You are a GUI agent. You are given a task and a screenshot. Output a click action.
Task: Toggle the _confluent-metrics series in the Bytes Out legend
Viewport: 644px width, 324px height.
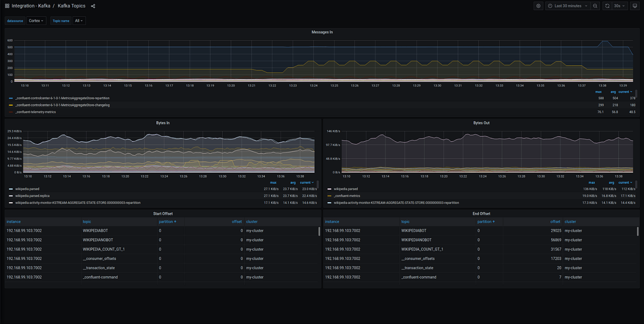[347, 196]
